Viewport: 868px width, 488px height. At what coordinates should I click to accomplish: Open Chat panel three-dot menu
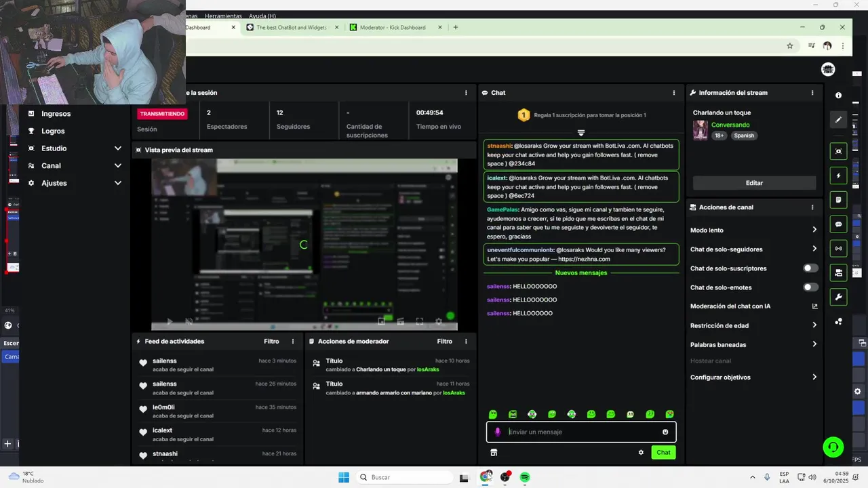[x=673, y=93]
